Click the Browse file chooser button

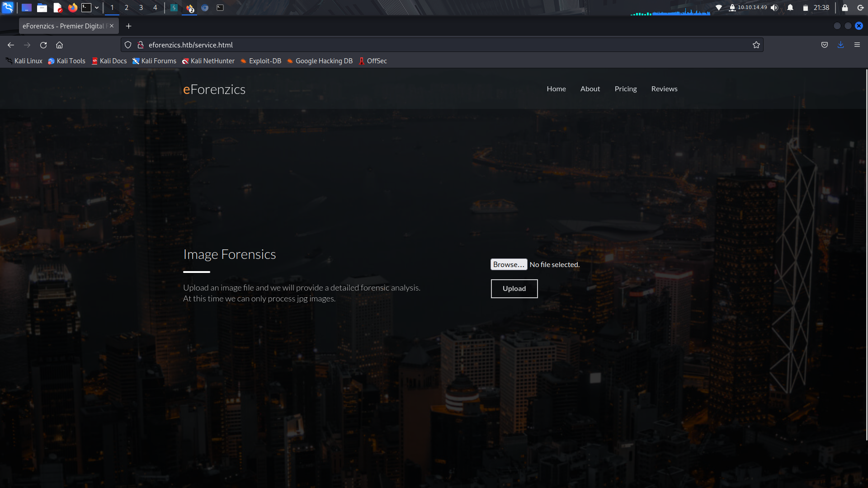[508, 265]
